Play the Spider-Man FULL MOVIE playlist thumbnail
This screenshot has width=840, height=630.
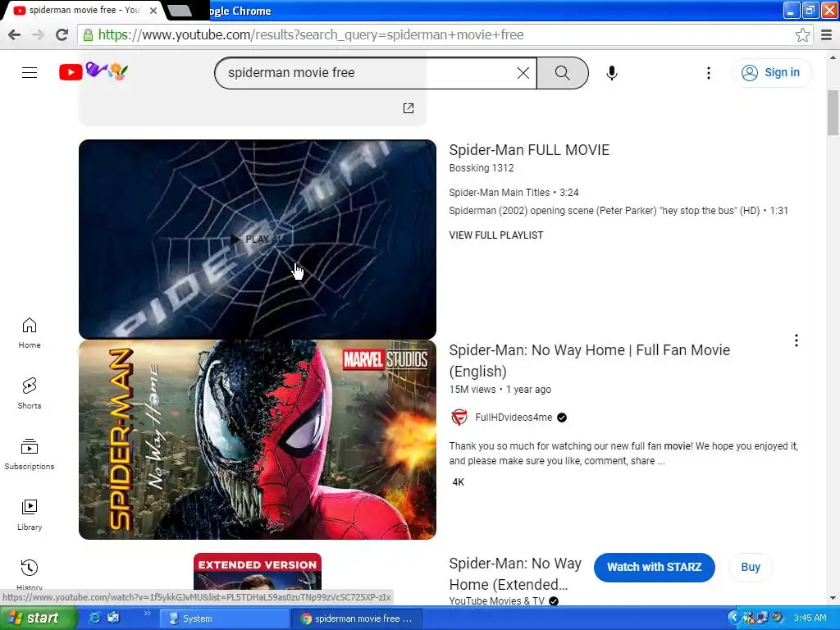[257, 239]
